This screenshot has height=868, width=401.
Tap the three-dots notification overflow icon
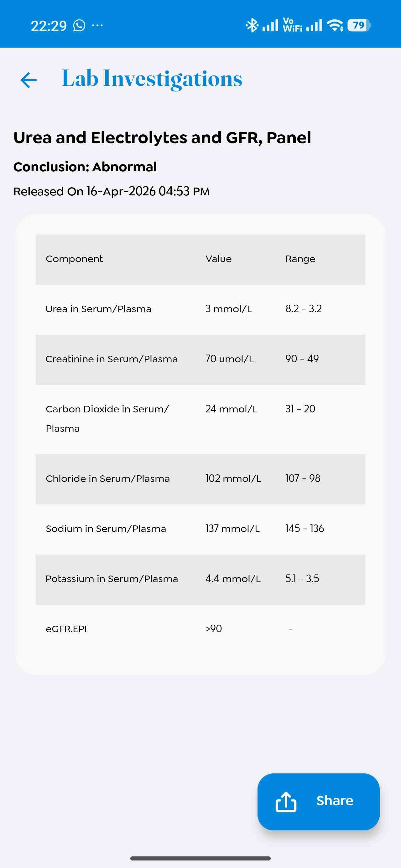(97, 26)
